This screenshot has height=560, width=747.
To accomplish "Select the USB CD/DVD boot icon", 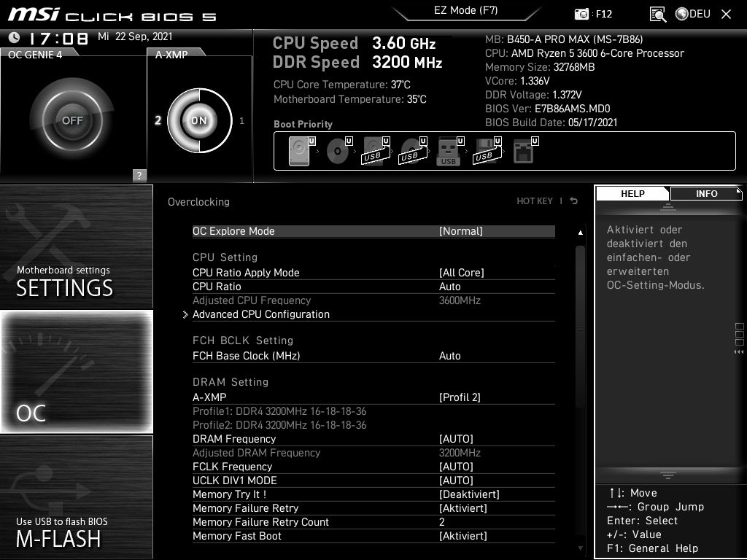I will point(414,151).
